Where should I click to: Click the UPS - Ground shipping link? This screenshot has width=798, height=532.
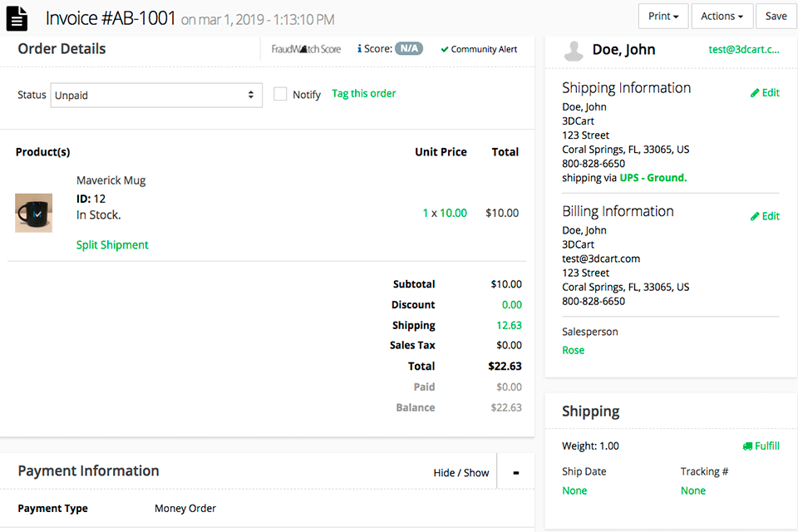point(653,178)
